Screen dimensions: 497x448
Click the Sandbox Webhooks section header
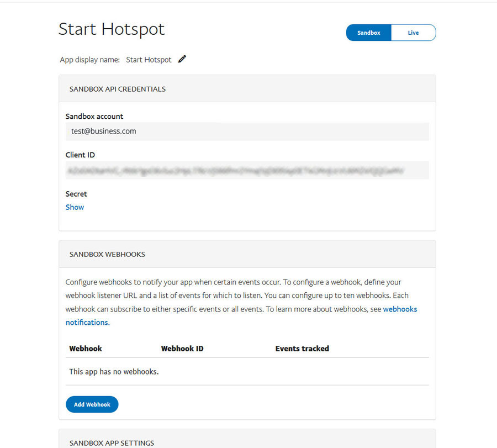click(107, 255)
